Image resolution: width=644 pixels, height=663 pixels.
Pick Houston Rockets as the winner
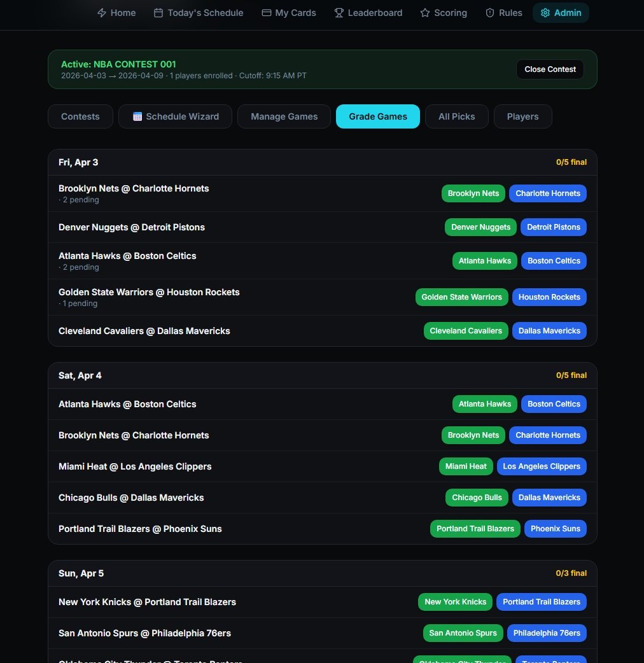[x=549, y=297]
